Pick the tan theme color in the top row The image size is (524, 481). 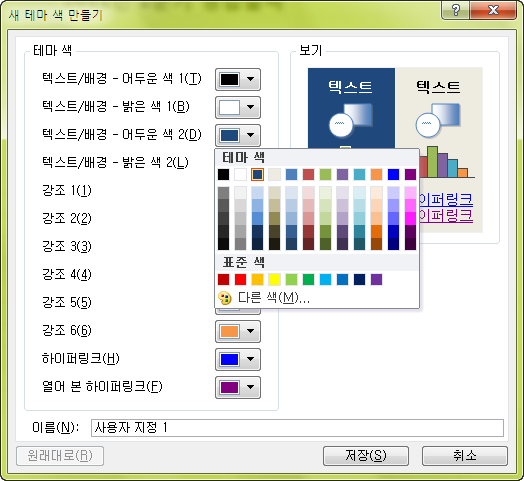274,174
